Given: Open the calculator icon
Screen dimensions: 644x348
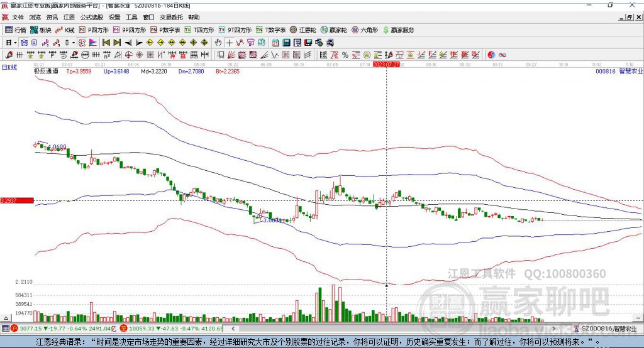Looking at the screenshot, I should coord(287,43).
